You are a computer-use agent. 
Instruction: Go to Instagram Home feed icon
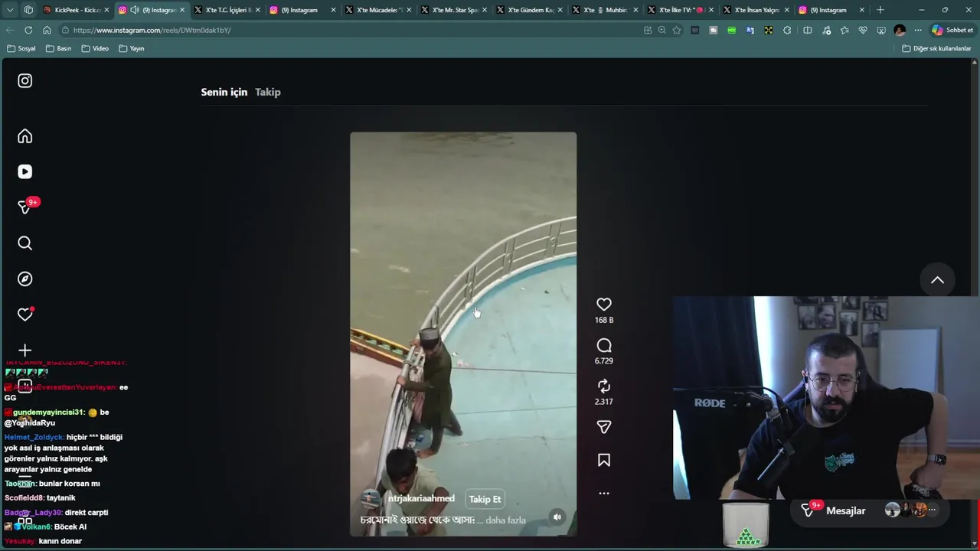[25, 136]
